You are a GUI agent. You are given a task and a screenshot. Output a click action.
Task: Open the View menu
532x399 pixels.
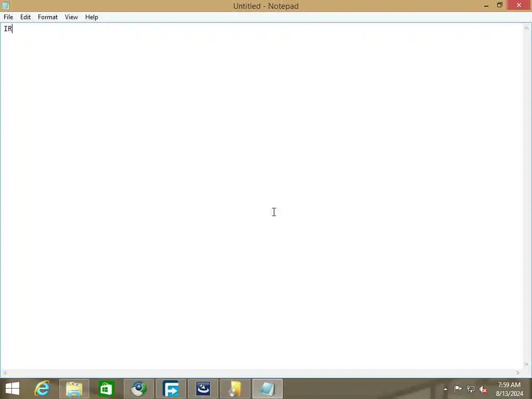pos(71,17)
